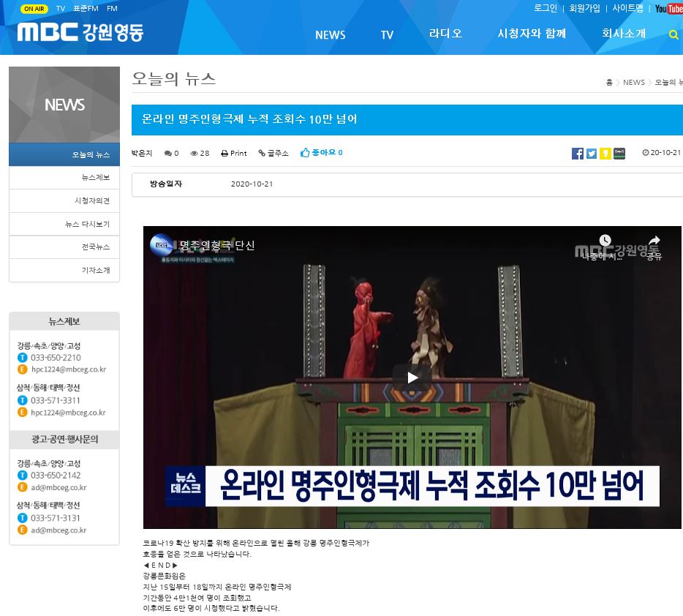Viewport: 683px width, 616px height.
Task: Open the TV on-air link at top
Action: tap(61, 8)
